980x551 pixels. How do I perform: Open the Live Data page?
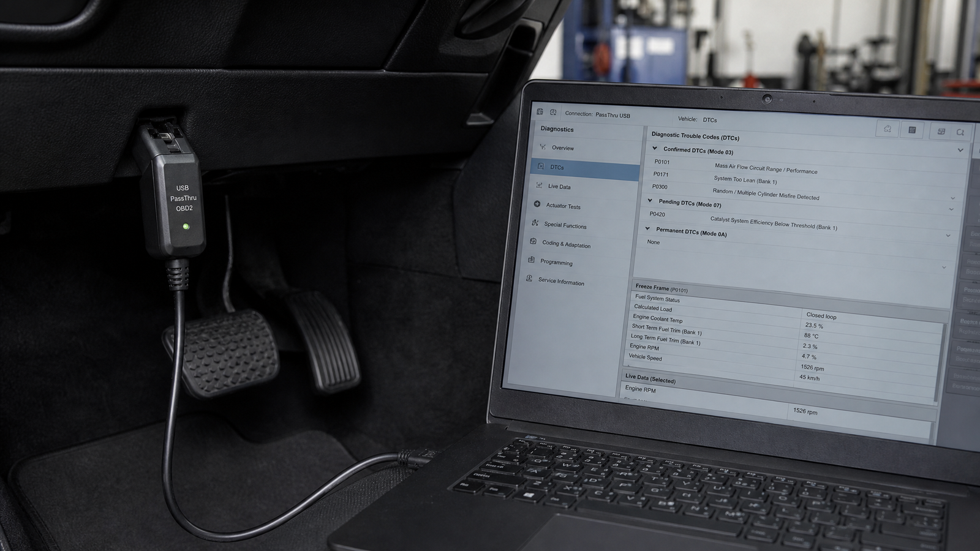(559, 187)
